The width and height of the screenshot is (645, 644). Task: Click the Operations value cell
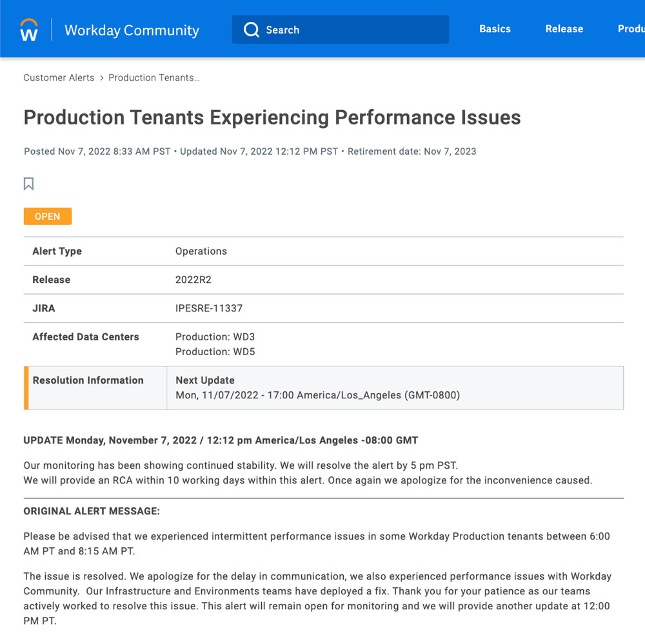201,251
